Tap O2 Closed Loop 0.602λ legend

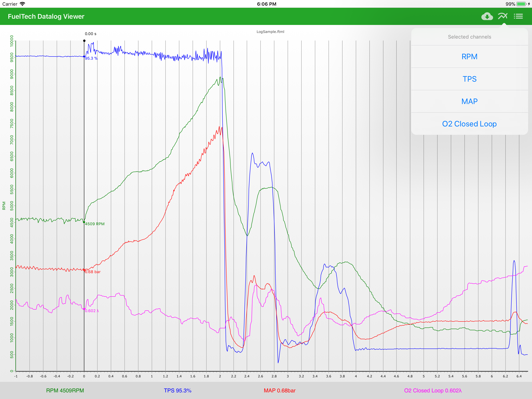pyautogui.click(x=433, y=390)
